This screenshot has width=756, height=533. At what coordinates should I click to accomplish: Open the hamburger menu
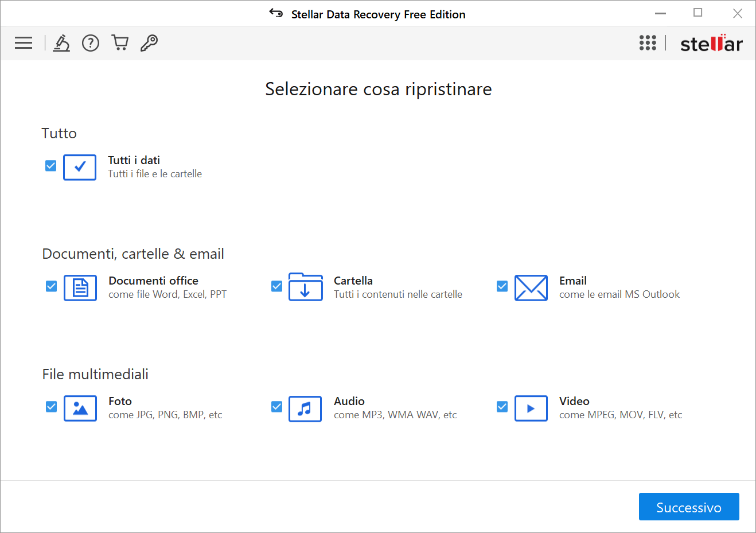24,43
